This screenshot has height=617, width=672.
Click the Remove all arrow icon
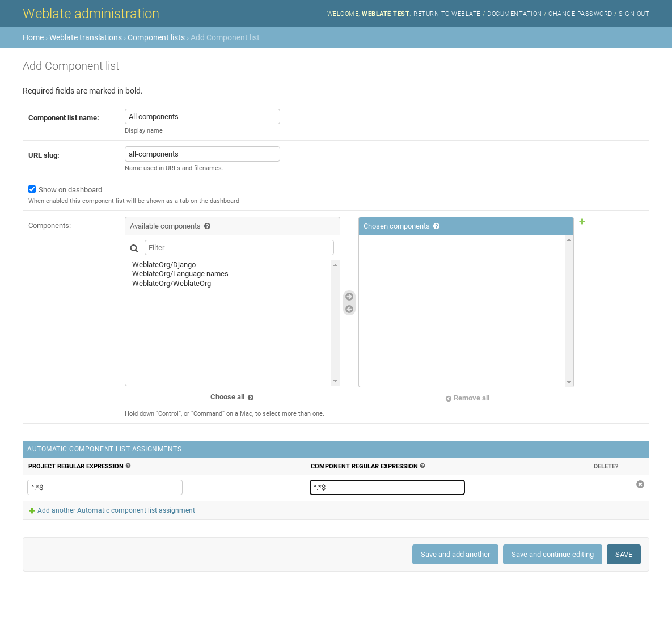click(449, 399)
